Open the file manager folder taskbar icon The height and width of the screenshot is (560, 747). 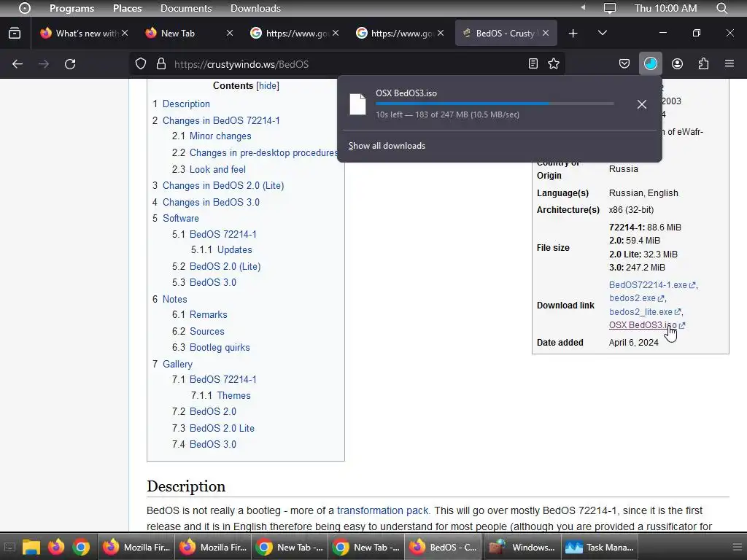point(31,547)
